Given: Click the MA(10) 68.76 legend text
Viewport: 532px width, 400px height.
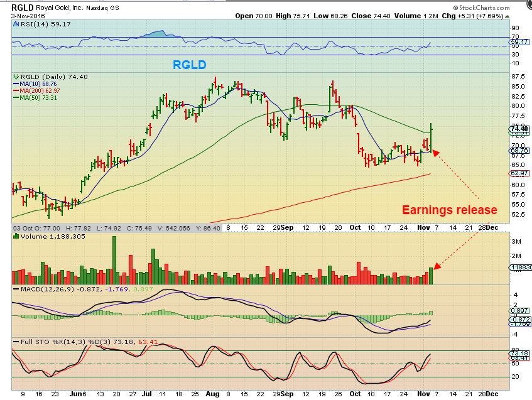Looking at the screenshot, I should (38, 84).
